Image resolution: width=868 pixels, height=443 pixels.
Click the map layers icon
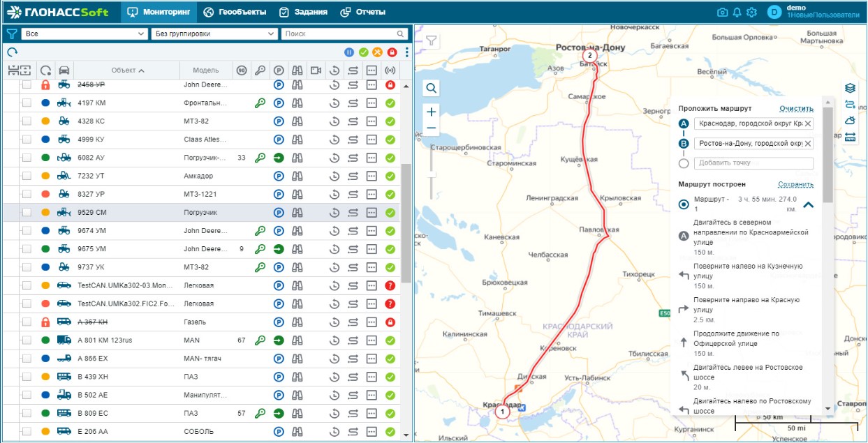(x=850, y=88)
